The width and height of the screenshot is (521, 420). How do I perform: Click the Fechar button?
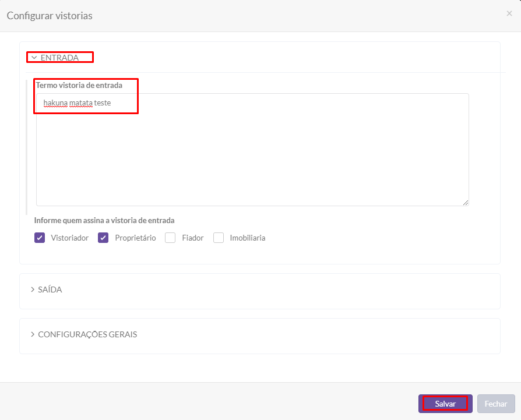(x=496, y=404)
